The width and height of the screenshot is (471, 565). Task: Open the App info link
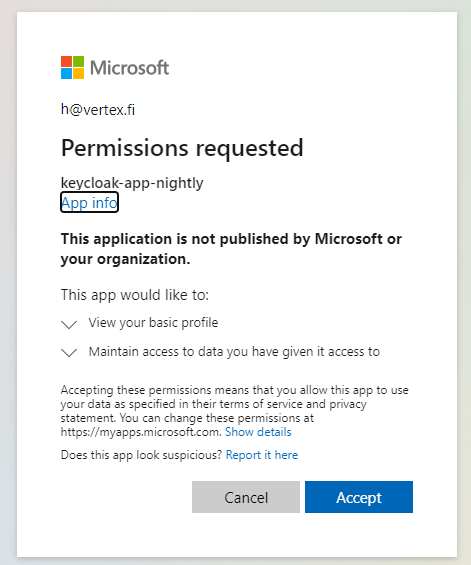click(x=89, y=203)
